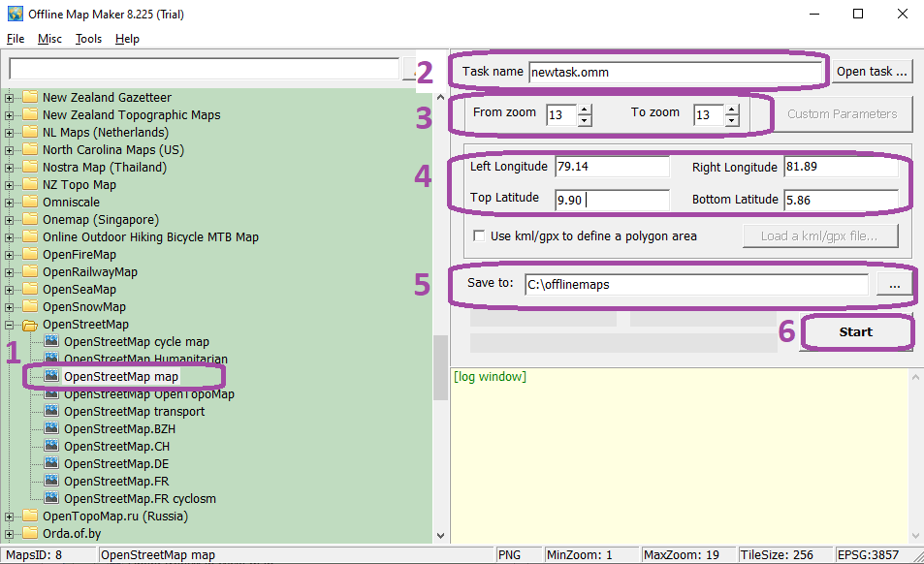Click the OpenStreetMap transport map icon
The width and height of the screenshot is (924, 564).
51,410
